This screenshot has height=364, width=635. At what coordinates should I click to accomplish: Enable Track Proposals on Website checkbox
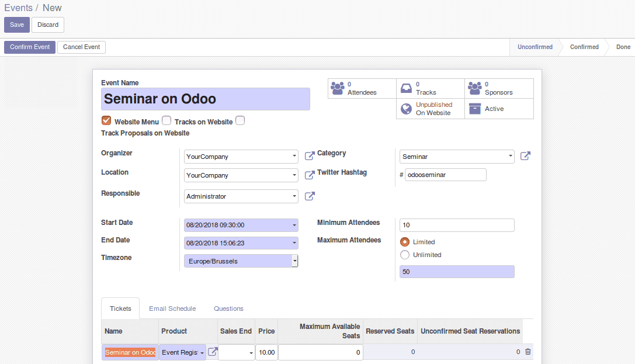tap(240, 120)
